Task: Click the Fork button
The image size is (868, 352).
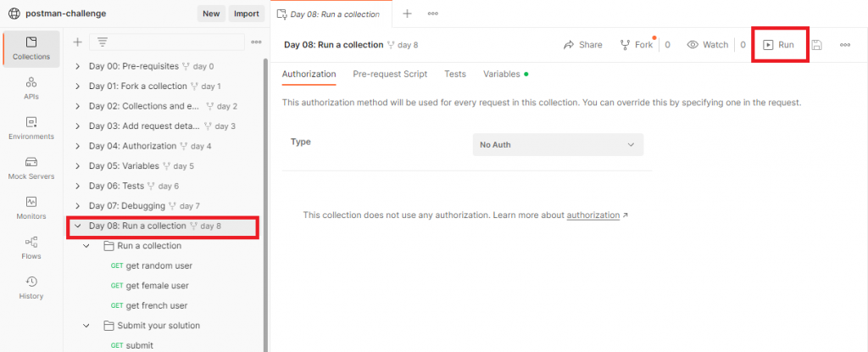Action: tap(637, 45)
